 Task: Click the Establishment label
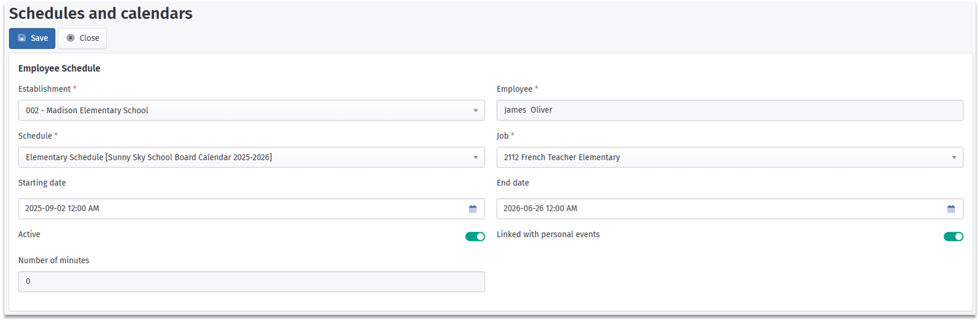pos(45,89)
